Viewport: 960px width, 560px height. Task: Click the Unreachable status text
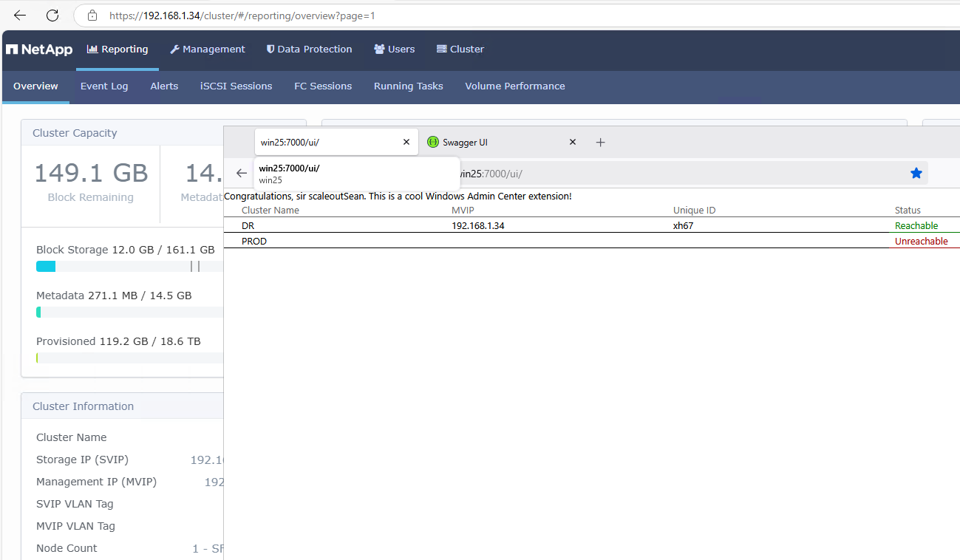click(x=922, y=242)
